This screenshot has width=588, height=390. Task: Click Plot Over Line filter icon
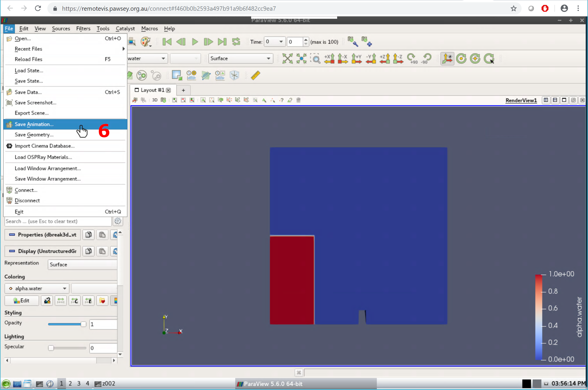click(x=206, y=75)
